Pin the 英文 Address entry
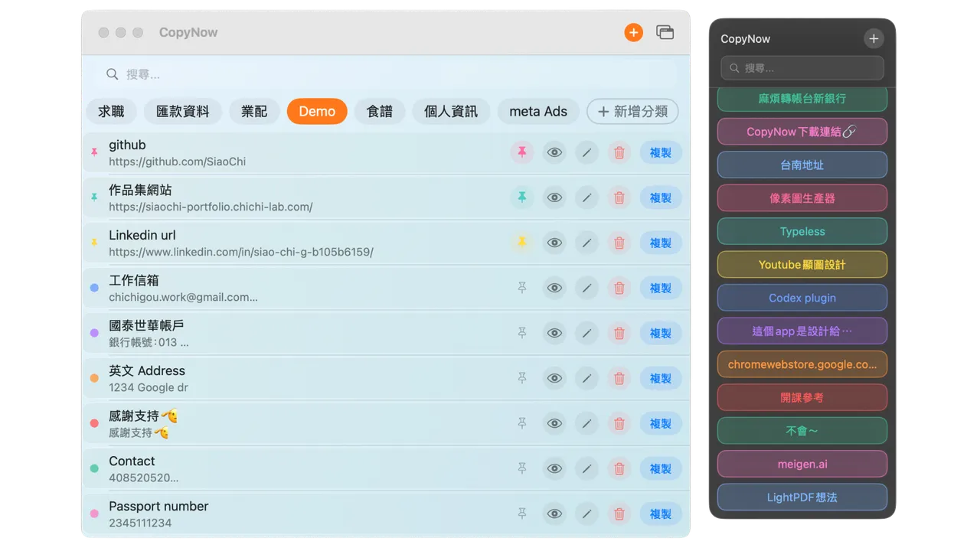This screenshot has width=980, height=551. [x=522, y=378]
